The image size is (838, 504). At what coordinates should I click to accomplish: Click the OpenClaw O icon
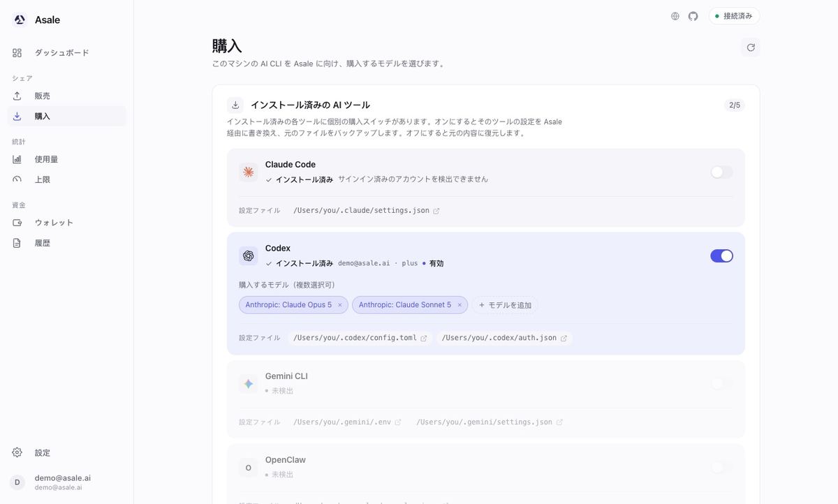pos(248,468)
